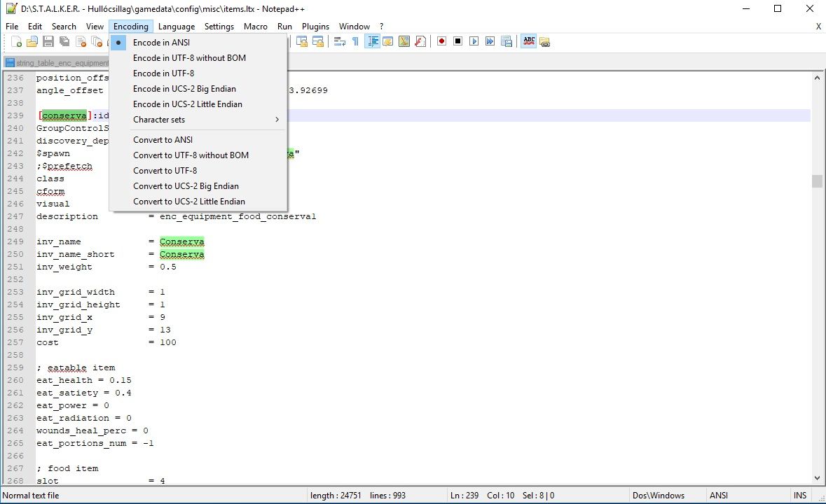
Task: Select Convert to UCS-2 Little Endian
Action: tap(198, 202)
